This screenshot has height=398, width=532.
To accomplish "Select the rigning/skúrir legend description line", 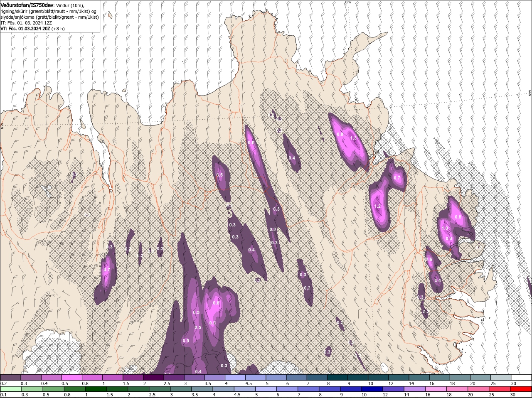I will click(x=49, y=11).
